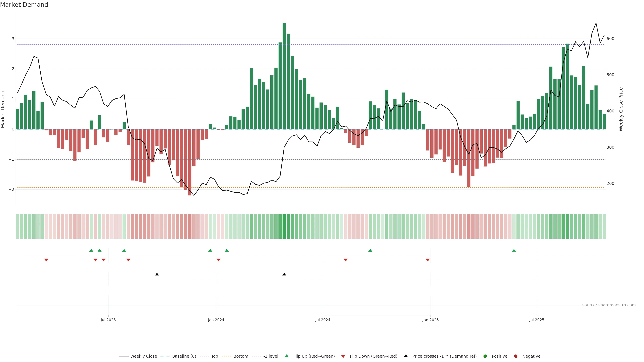
Task: Click red Flip Down legend triangle
Action: click(x=343, y=356)
